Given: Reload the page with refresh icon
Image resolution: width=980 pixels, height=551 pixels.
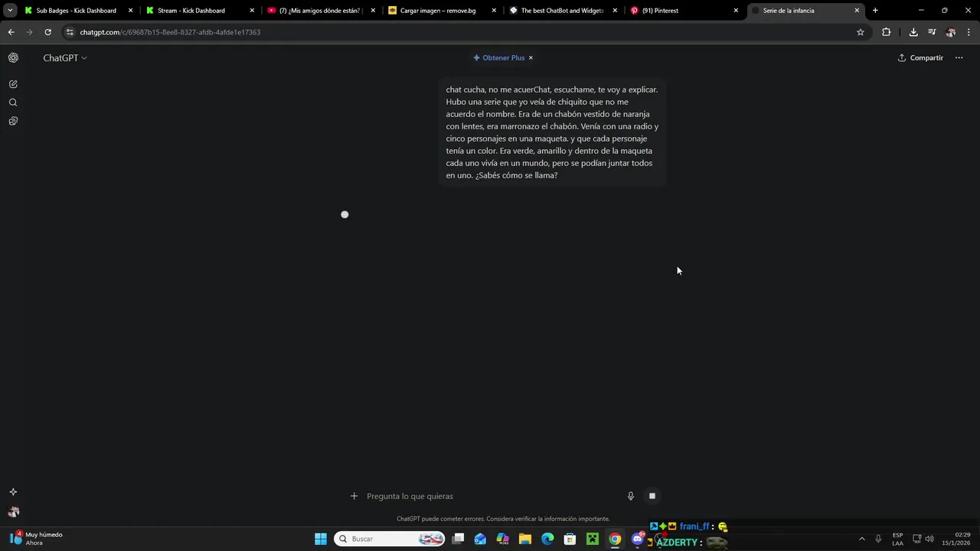Looking at the screenshot, I should [x=47, y=32].
